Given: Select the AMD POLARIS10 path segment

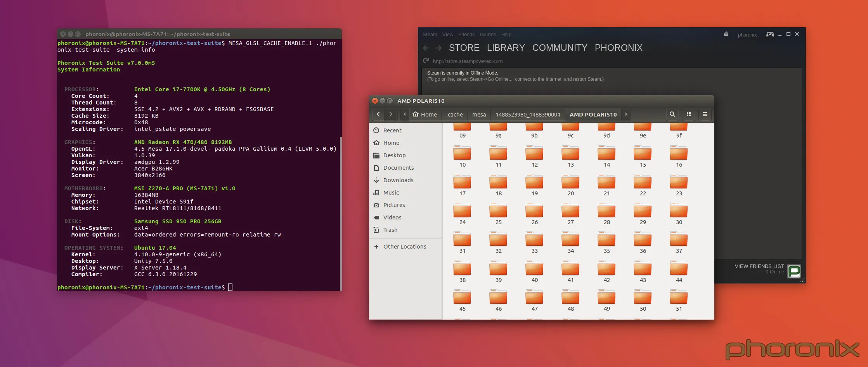Looking at the screenshot, I should coord(593,114).
